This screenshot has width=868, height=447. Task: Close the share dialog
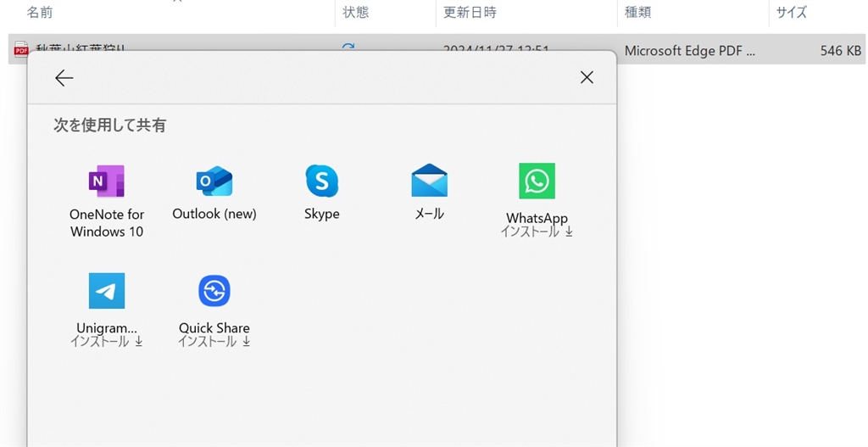coord(587,78)
